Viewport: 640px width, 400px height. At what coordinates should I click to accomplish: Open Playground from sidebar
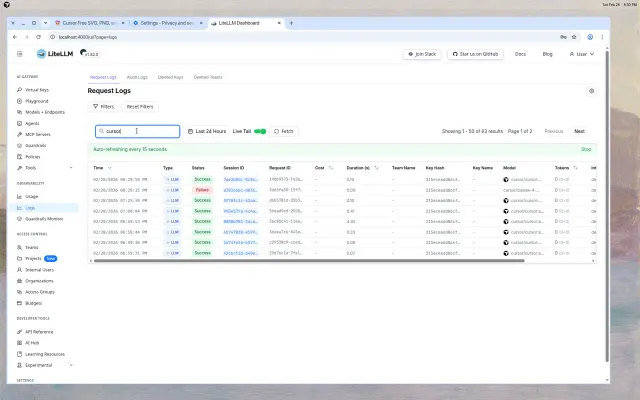pyautogui.click(x=37, y=101)
